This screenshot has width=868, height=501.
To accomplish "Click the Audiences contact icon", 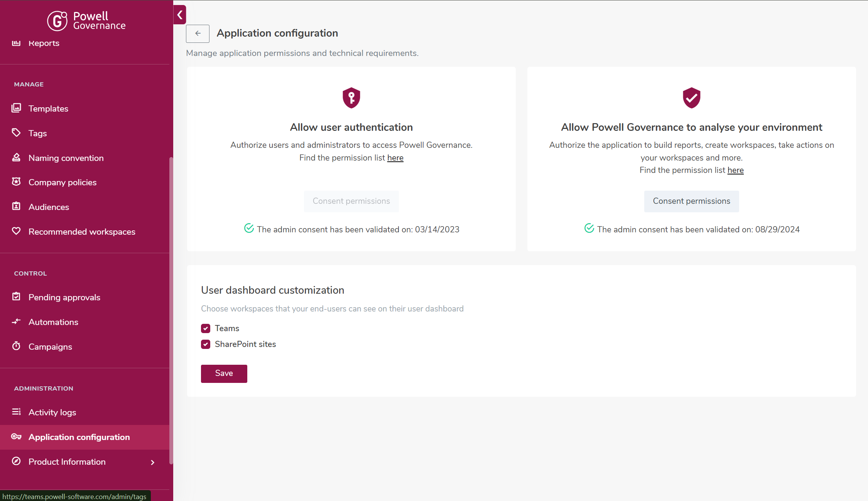I will coord(16,206).
